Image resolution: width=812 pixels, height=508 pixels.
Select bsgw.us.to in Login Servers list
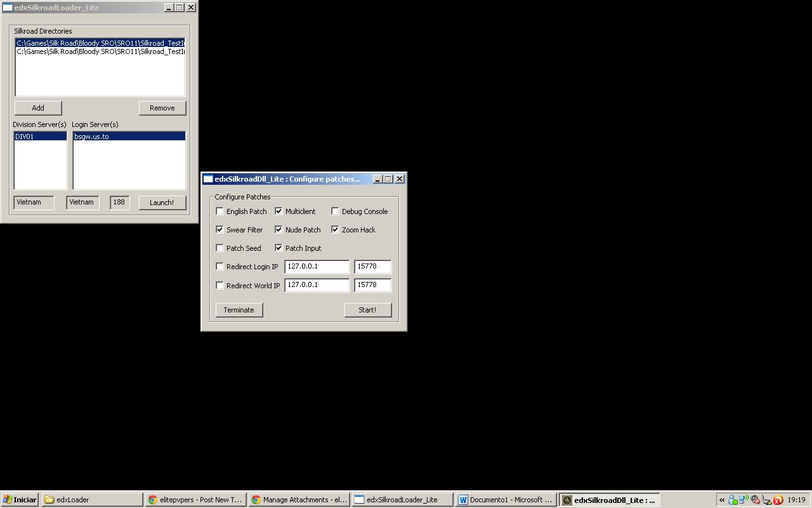[129, 137]
